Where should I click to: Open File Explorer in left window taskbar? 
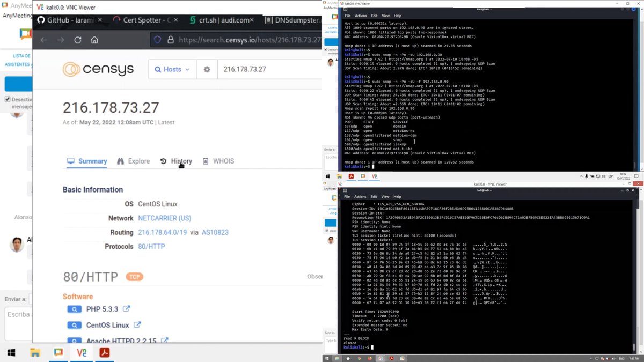[35, 352]
